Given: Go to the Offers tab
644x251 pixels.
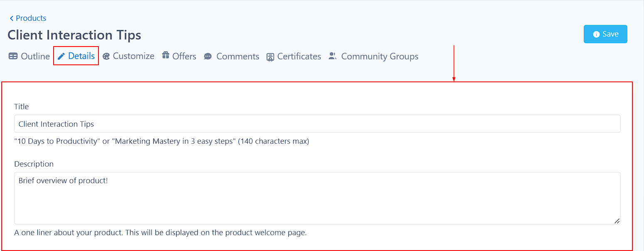Looking at the screenshot, I should point(184,57).
